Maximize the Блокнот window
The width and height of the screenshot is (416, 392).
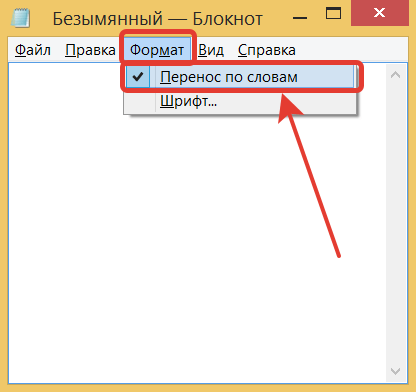click(333, 14)
